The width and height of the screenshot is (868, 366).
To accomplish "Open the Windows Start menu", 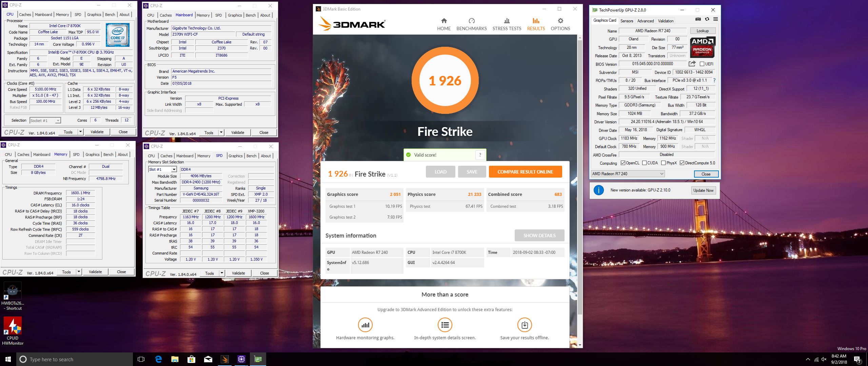I will click(8, 359).
